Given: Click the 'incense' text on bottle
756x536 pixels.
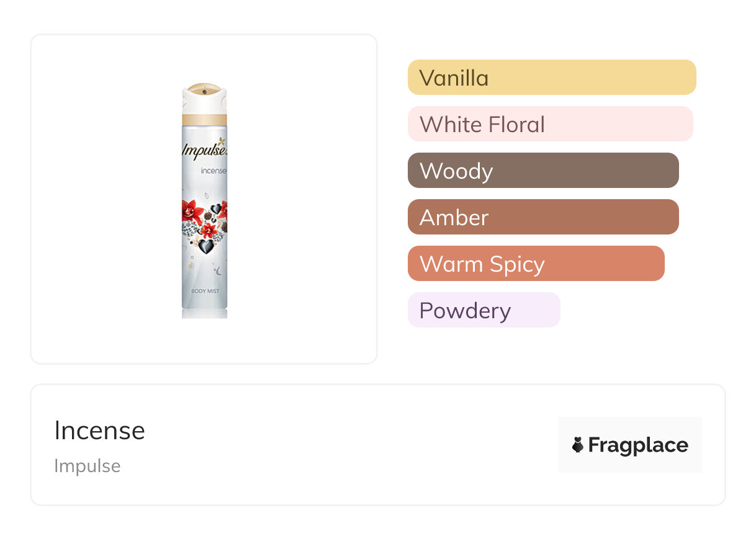Looking at the screenshot, I should (x=213, y=170).
